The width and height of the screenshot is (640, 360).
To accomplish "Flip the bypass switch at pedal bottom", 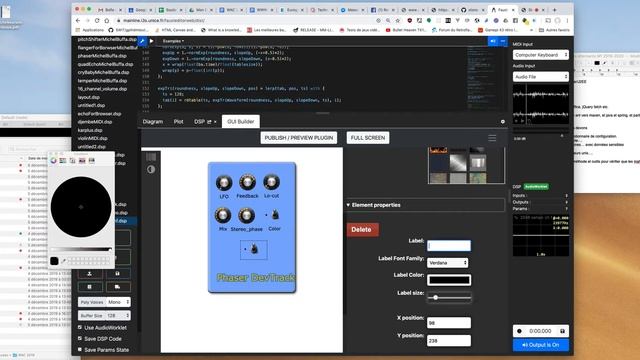I will tap(253, 249).
